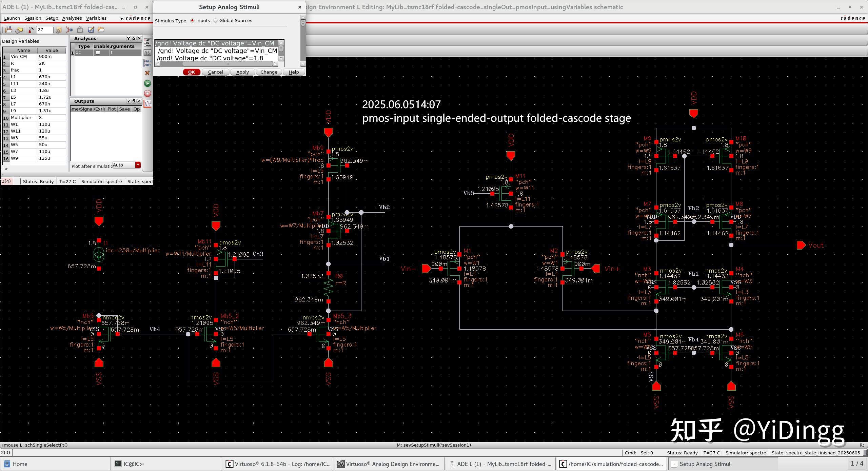Open the Analyses menu

coord(72,18)
